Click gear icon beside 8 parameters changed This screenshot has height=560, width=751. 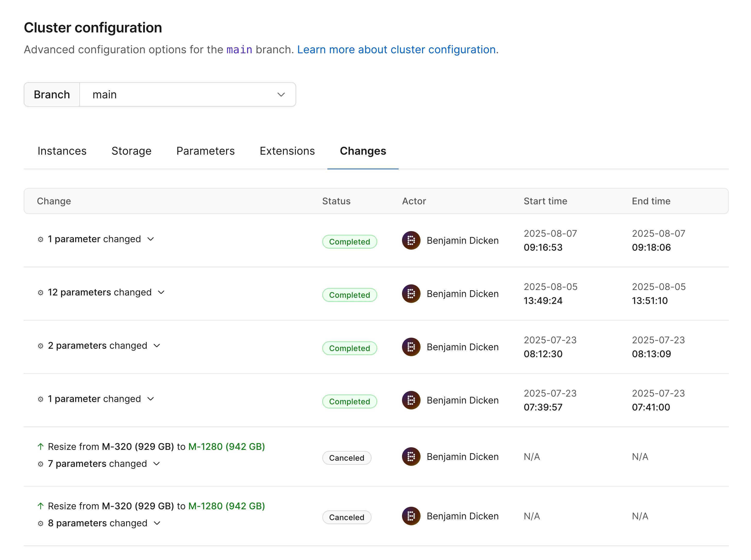pos(41,523)
